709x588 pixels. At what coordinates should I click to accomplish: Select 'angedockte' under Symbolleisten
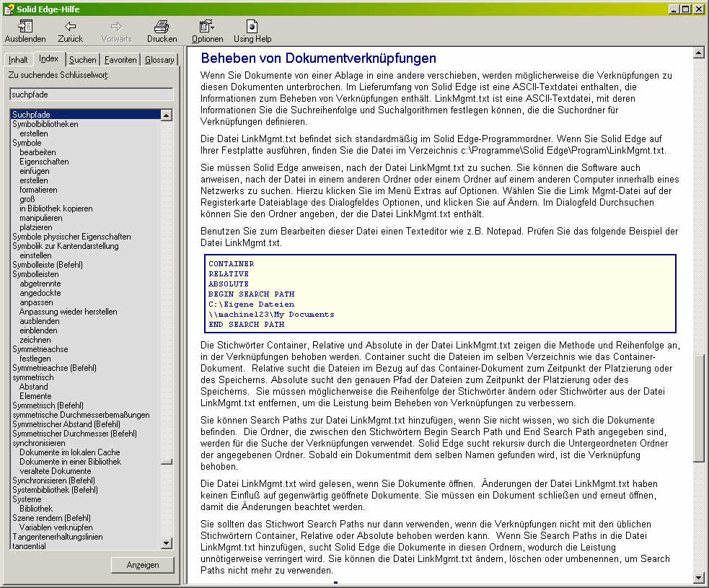point(40,293)
